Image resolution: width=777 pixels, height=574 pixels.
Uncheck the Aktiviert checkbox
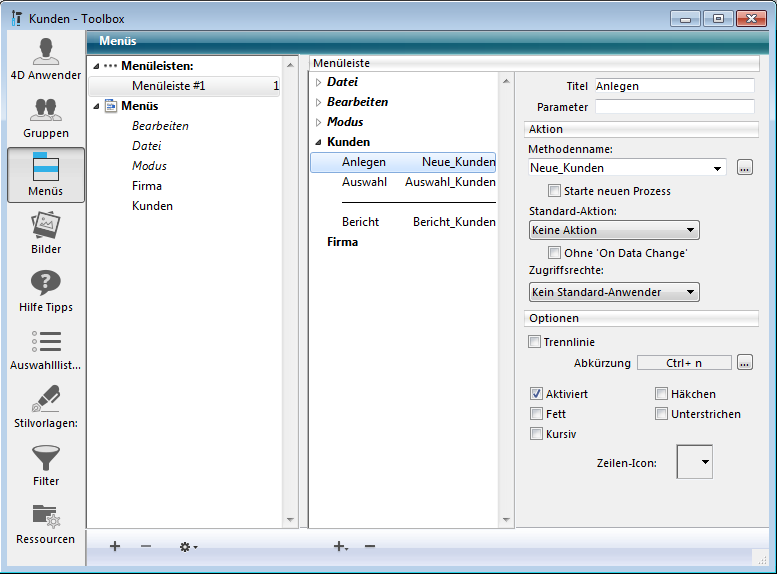click(536, 394)
